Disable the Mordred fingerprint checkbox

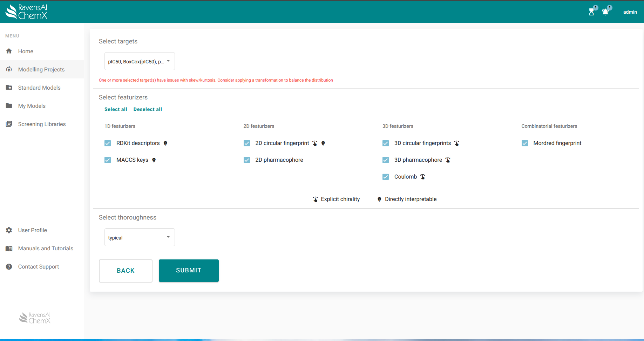tap(525, 143)
